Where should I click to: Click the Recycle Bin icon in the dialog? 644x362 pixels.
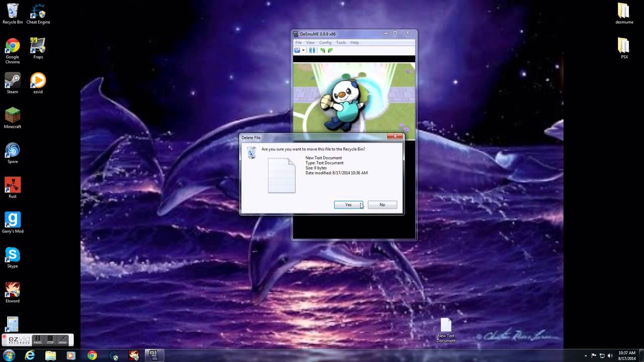point(252,153)
